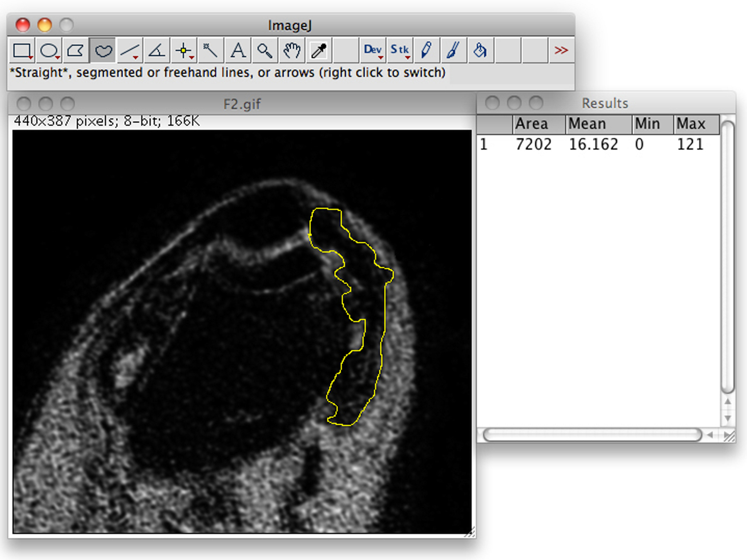The image size is (747, 560).
Task: Select the Rectangle selection tool
Action: click(x=22, y=51)
